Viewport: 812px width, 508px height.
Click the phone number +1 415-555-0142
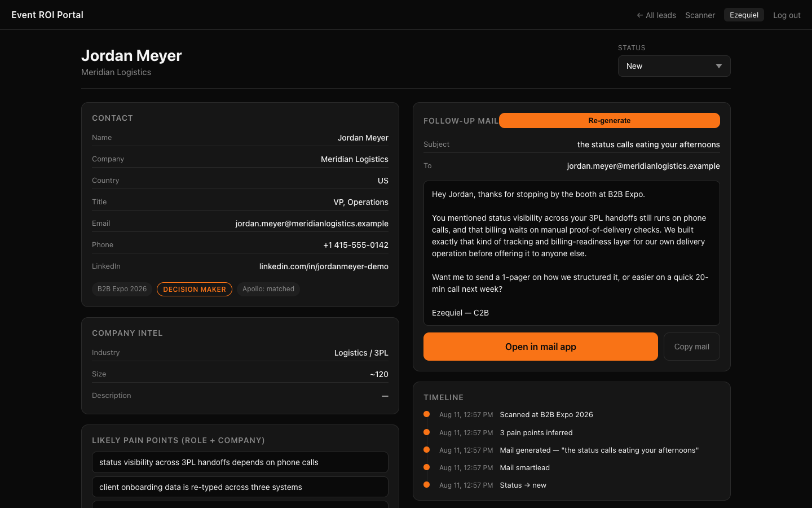356,245
